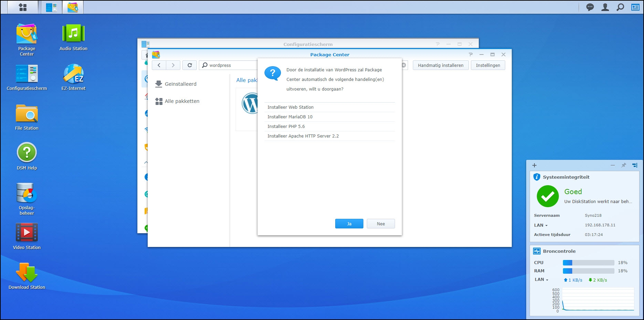Screen dimensions: 644x320
Task: Close the Package Center window
Action: [x=504, y=55]
